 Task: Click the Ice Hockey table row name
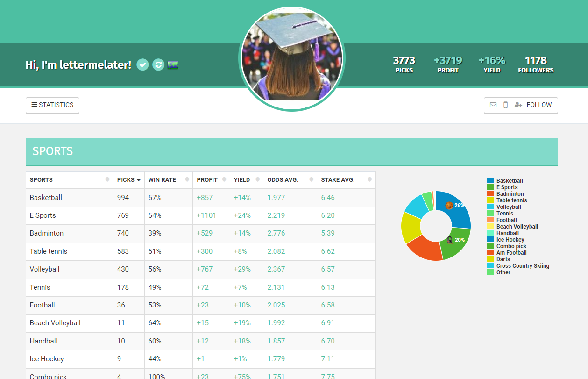point(47,359)
